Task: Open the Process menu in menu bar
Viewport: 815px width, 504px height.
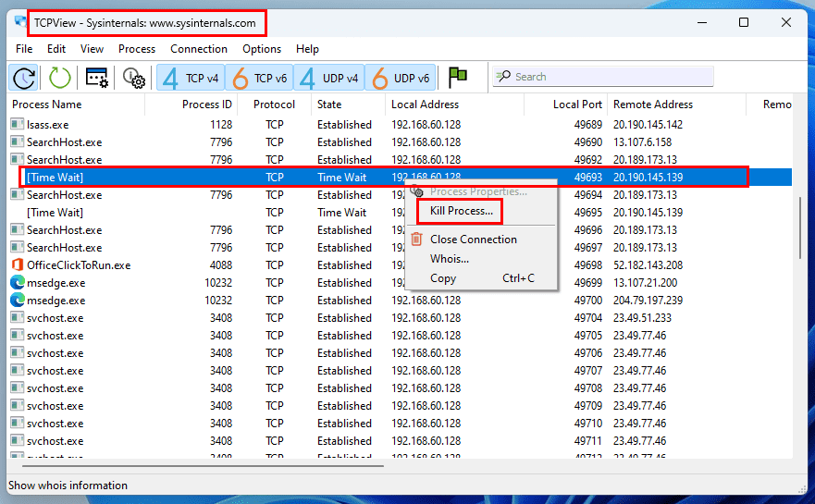Action: pos(137,49)
